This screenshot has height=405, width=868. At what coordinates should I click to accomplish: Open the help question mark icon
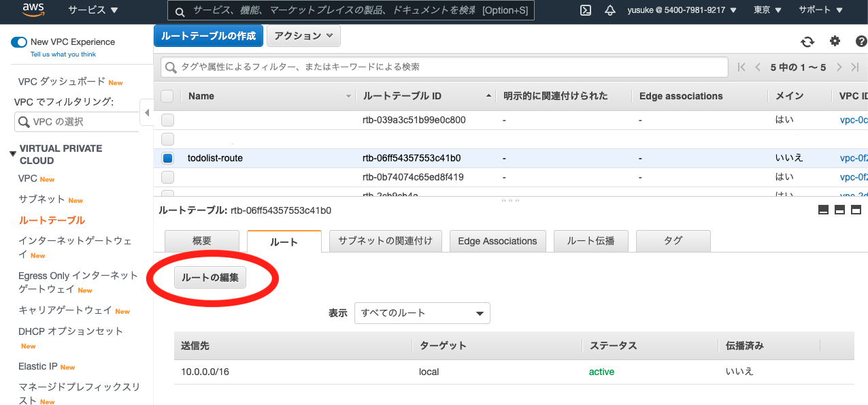click(861, 42)
